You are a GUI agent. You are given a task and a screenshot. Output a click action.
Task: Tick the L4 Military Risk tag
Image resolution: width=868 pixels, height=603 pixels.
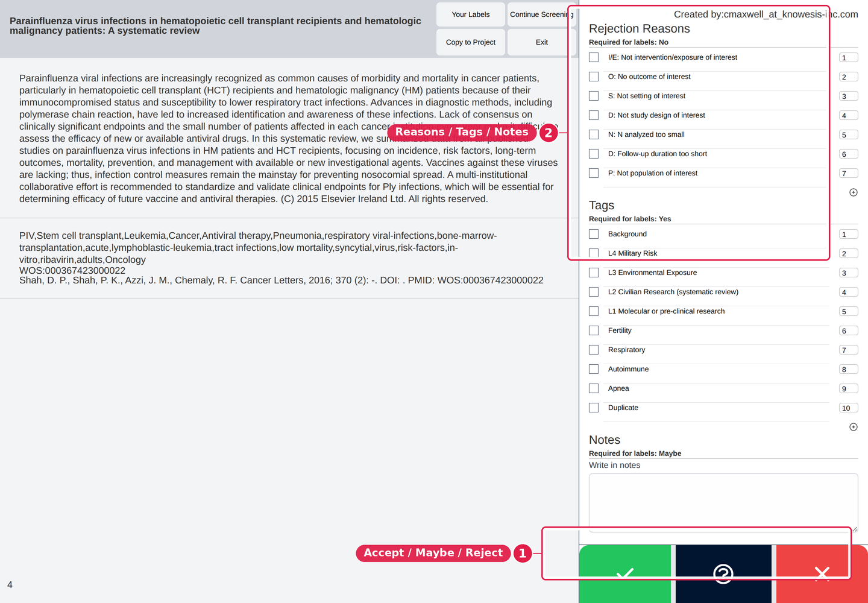tap(594, 253)
